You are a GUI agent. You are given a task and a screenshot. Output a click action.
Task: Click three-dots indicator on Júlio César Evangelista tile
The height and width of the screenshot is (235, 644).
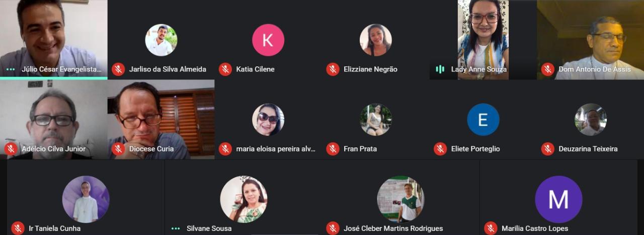[x=10, y=69]
